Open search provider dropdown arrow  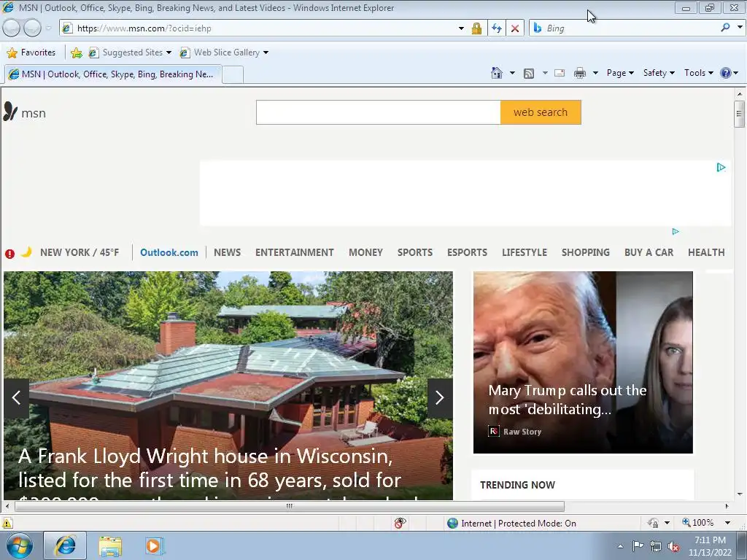[x=740, y=28]
